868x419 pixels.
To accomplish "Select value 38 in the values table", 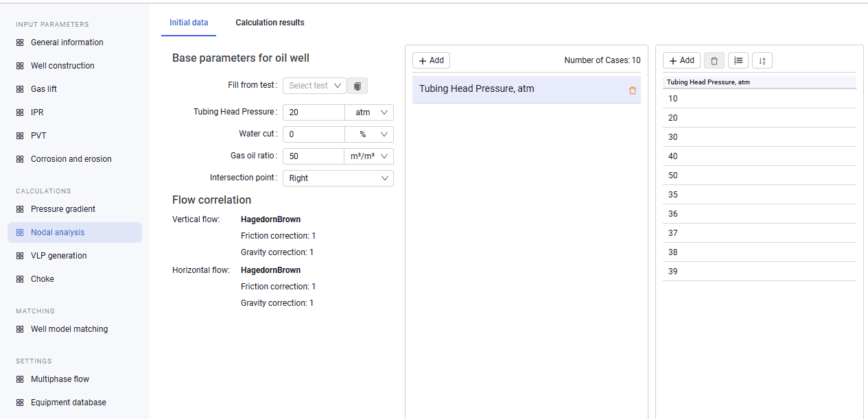I will pyautogui.click(x=760, y=252).
